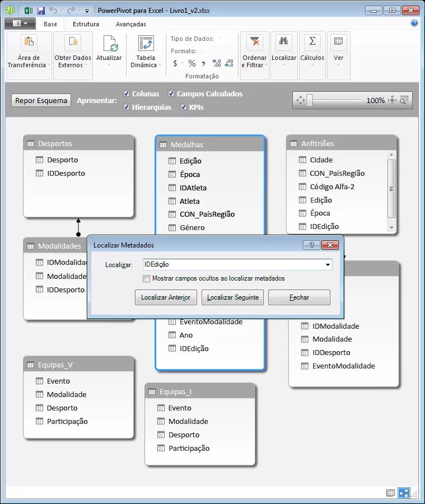Screen dimensions: 425x504
Task: Click Anfitriões table scrollbar up arrow
Action: [x=391, y=155]
